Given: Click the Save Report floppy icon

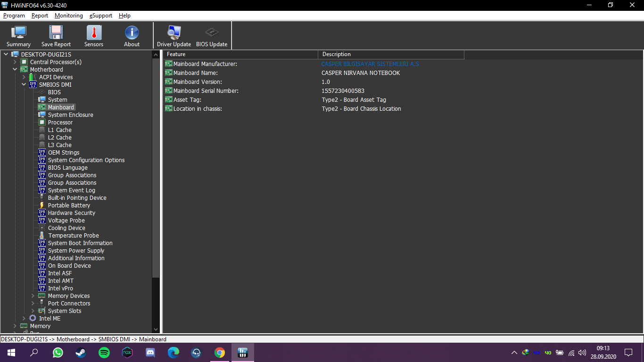Looking at the screenshot, I should click(56, 36).
